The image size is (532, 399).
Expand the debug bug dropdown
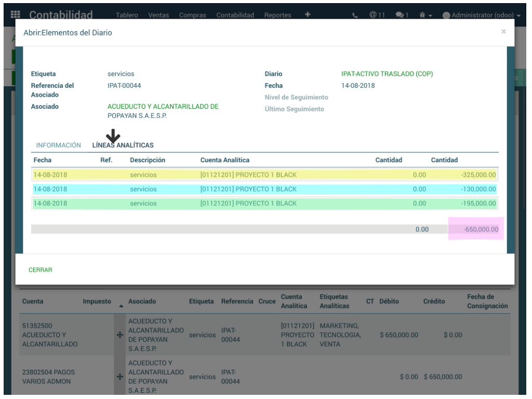tap(426, 15)
